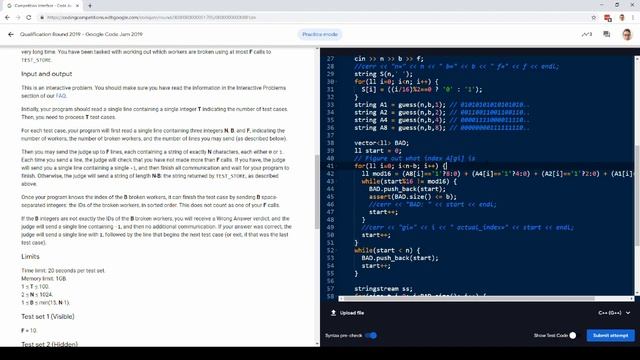This screenshot has width=640, height=360.
Task: Click the upload arrow icon
Action: coord(333,313)
